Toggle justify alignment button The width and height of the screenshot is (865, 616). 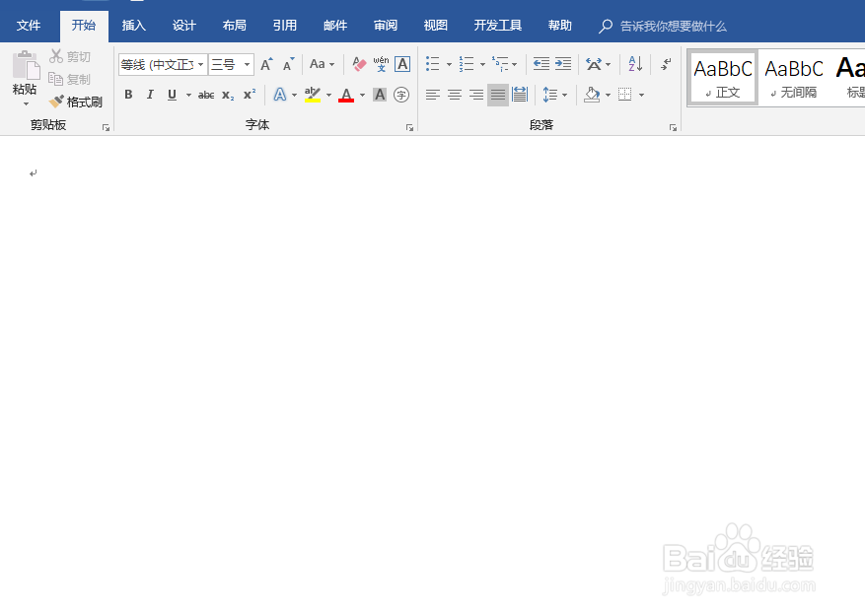(497, 95)
